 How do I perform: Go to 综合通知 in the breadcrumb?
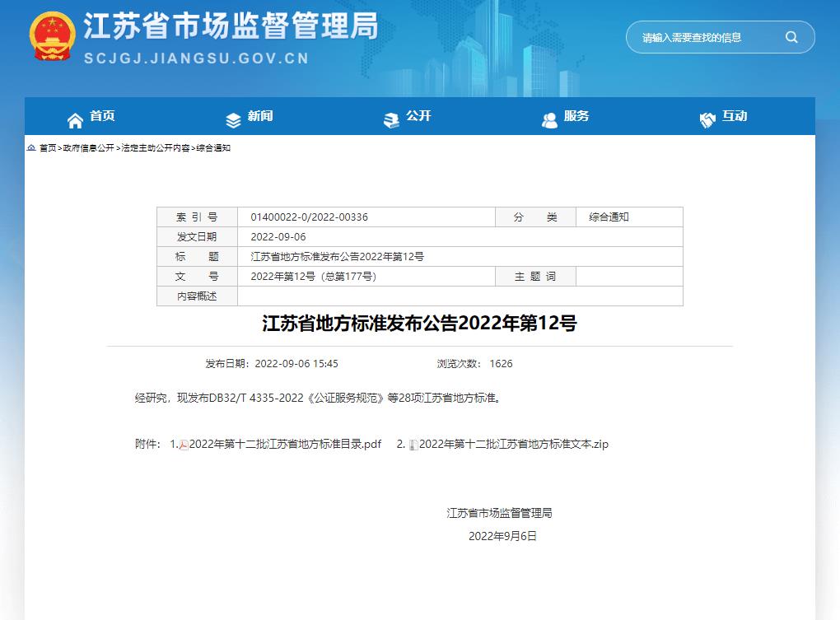tap(213, 147)
